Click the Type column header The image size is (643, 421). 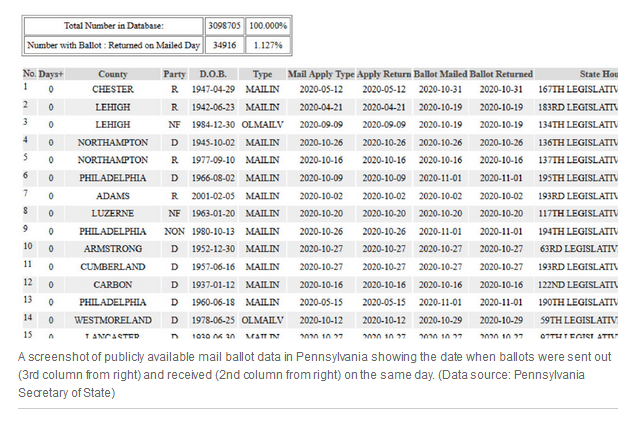pos(262,74)
